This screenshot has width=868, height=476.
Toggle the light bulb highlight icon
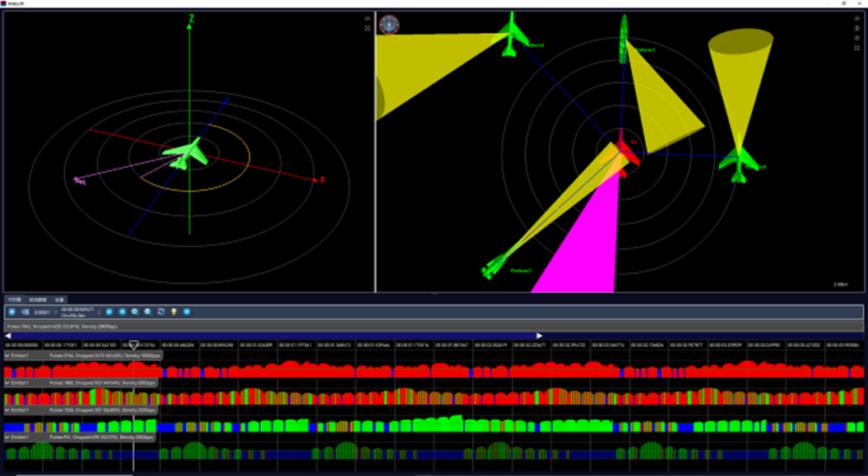(x=174, y=312)
